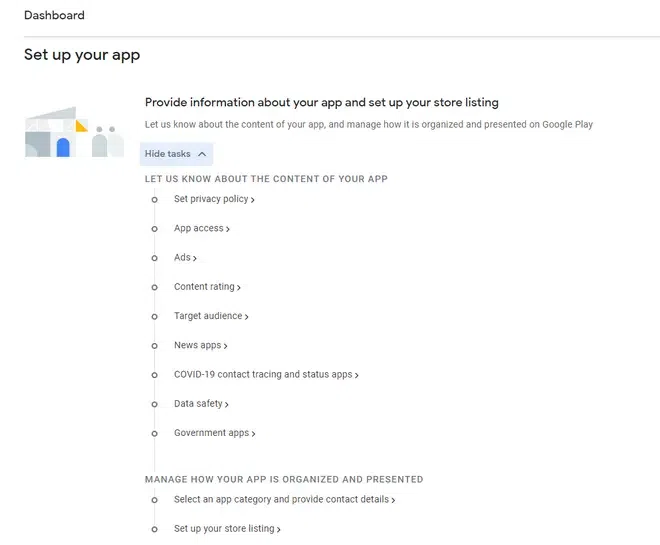Click the status circle beside Ads
660x545 pixels.
(154, 258)
